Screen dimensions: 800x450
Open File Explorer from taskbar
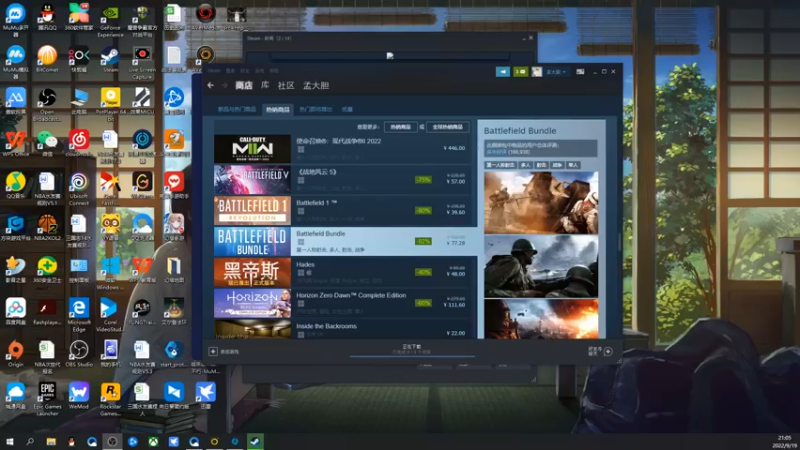point(51,441)
